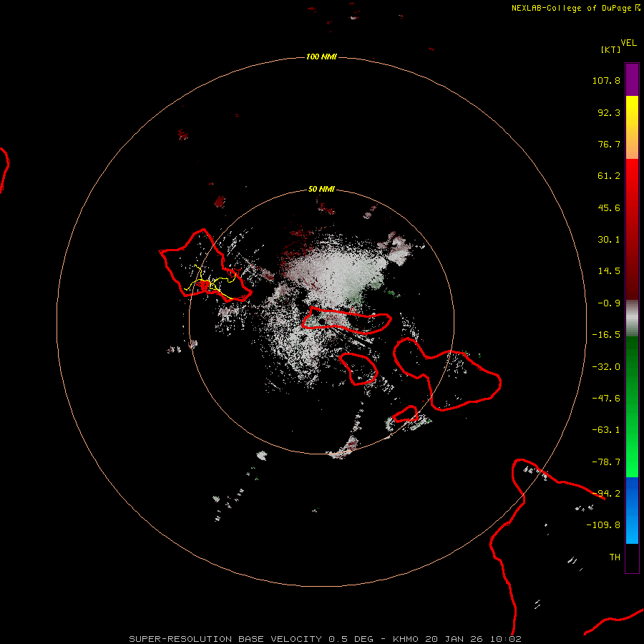The height and width of the screenshot is (644, 644).
Task: Click the bright green segment of the color bar
Action: point(632,406)
